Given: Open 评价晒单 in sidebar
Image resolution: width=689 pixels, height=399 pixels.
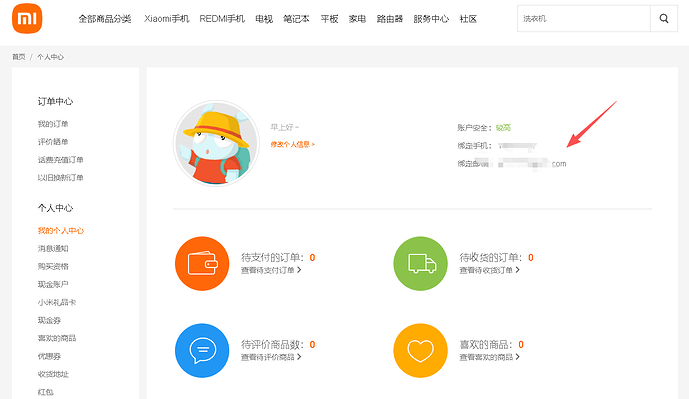Looking at the screenshot, I should click(53, 142).
